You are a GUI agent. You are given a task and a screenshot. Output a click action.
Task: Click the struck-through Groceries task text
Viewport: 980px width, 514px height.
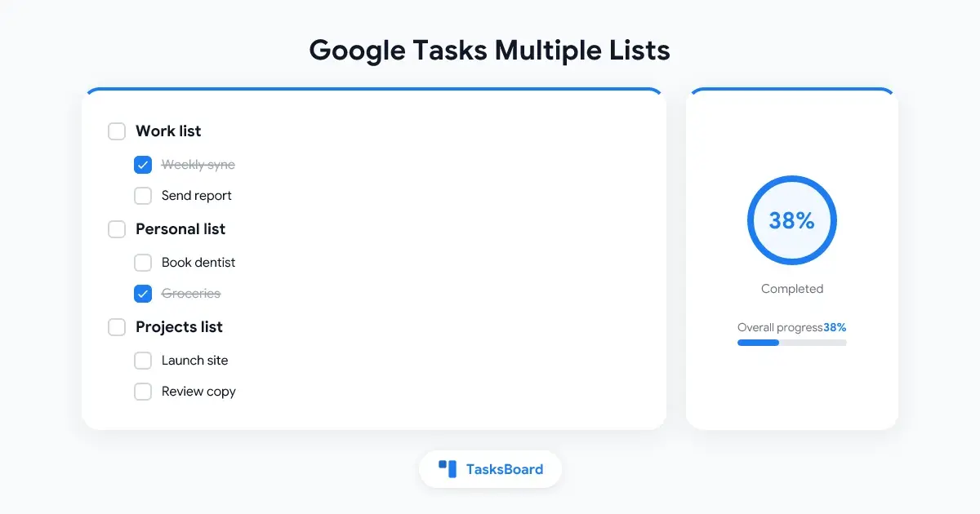191,294
